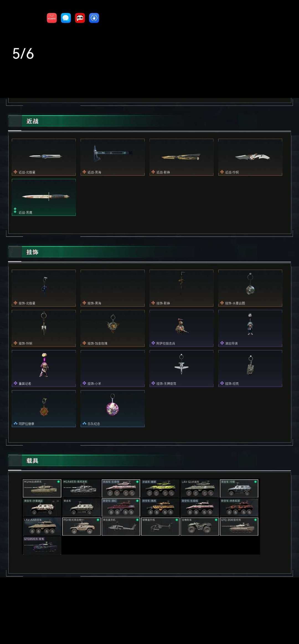Pick the 近战-影锋 golden blade
299x644 pixels.
(181, 157)
